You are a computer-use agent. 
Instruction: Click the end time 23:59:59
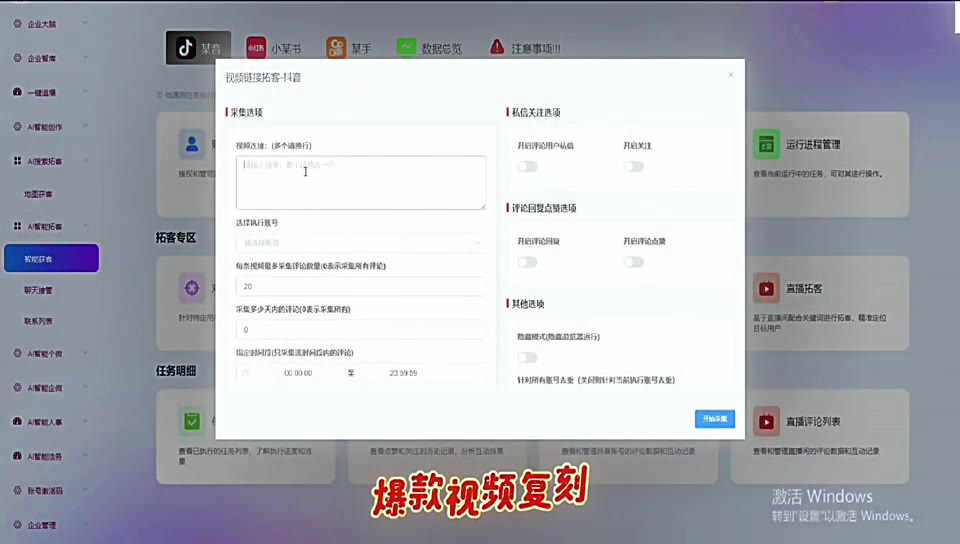(x=403, y=373)
